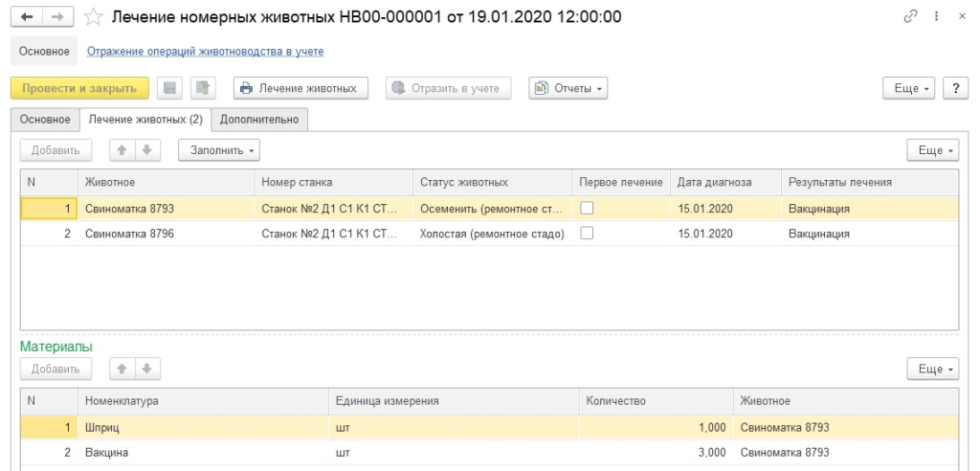Add document to favorites with star icon
The image size is (980, 471).
[92, 17]
